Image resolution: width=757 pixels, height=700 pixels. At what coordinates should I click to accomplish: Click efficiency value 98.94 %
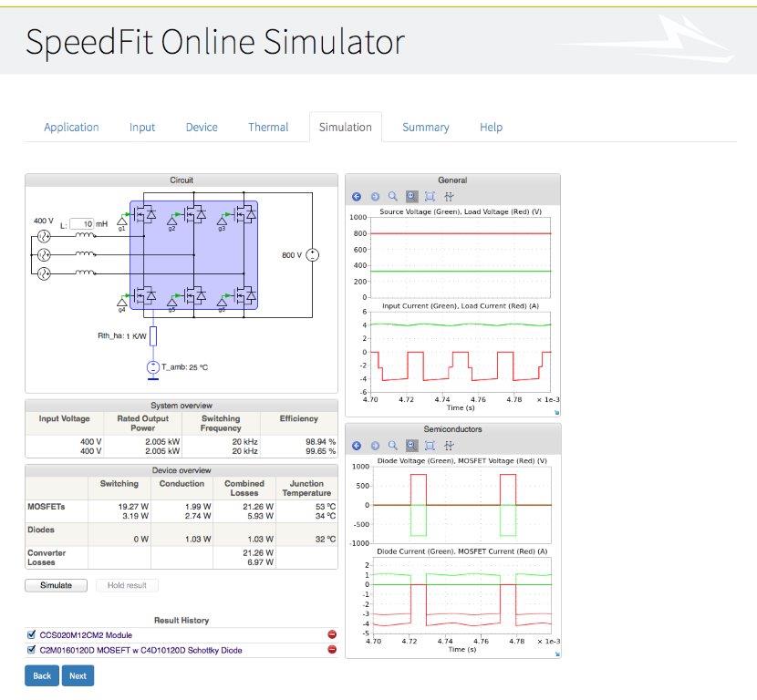click(320, 442)
